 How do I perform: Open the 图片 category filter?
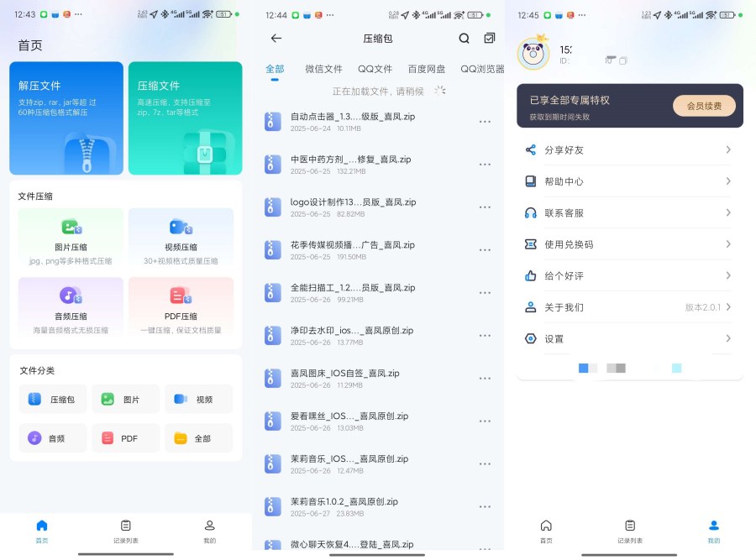coord(125,400)
